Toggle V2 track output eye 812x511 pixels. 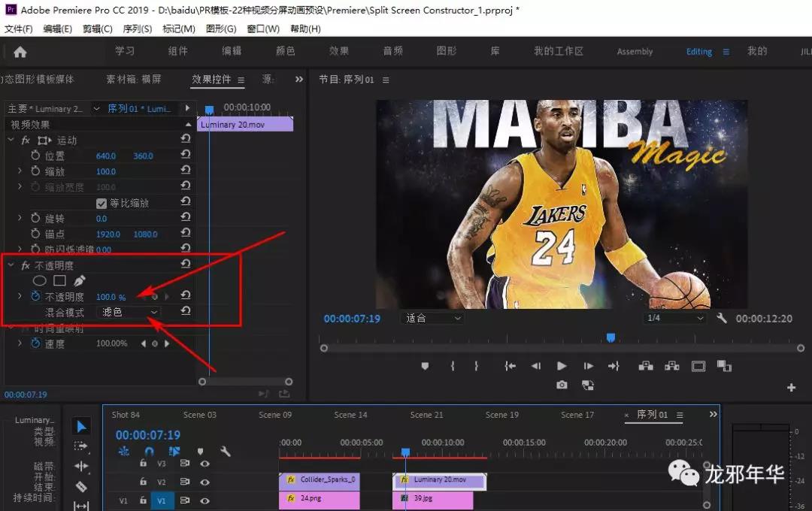(x=205, y=482)
